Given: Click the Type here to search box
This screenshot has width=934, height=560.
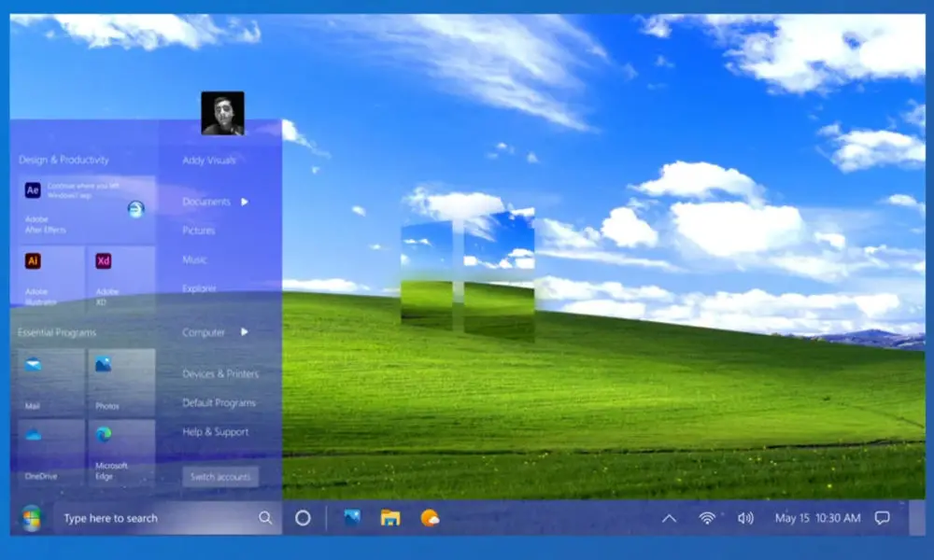Looking at the screenshot, I should [x=167, y=518].
